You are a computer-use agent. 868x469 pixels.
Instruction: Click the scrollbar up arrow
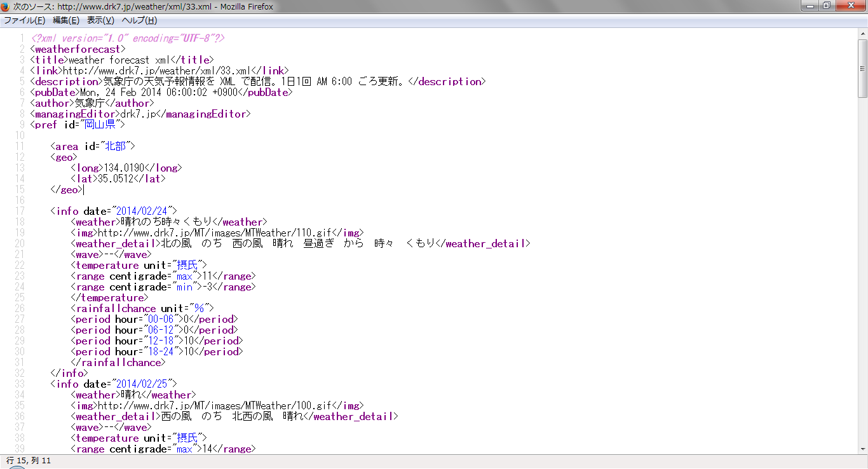pyautogui.click(x=862, y=33)
